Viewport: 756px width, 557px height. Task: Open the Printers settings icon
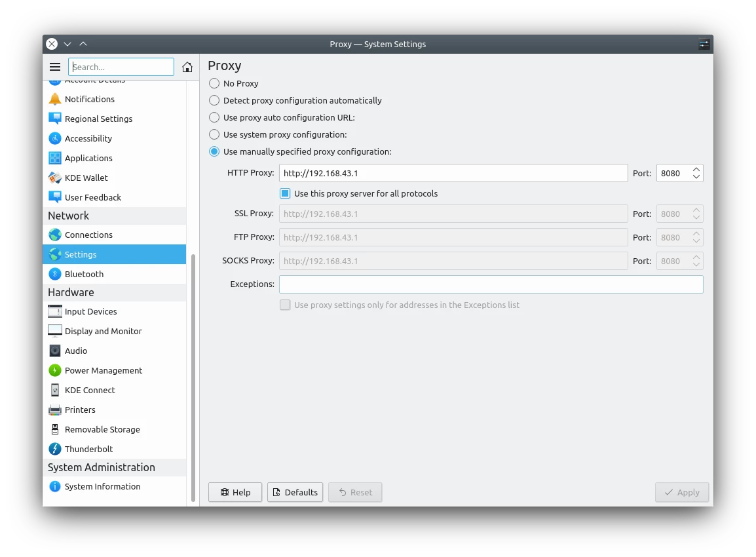(55, 410)
